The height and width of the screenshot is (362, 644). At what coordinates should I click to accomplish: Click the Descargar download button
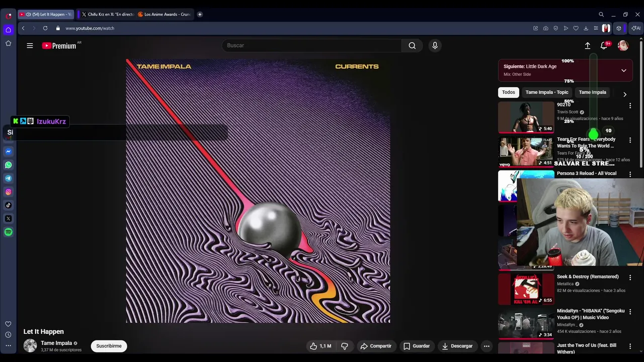tap(457, 346)
